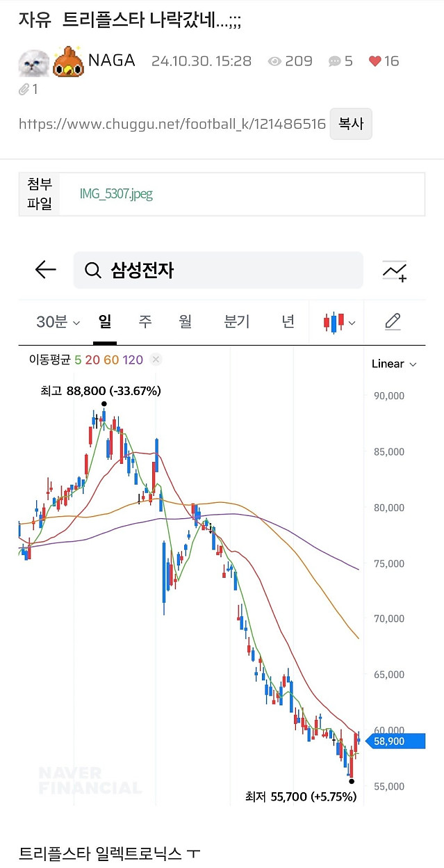
Task: Click the candlestick chart style icon
Action: [x=334, y=322]
